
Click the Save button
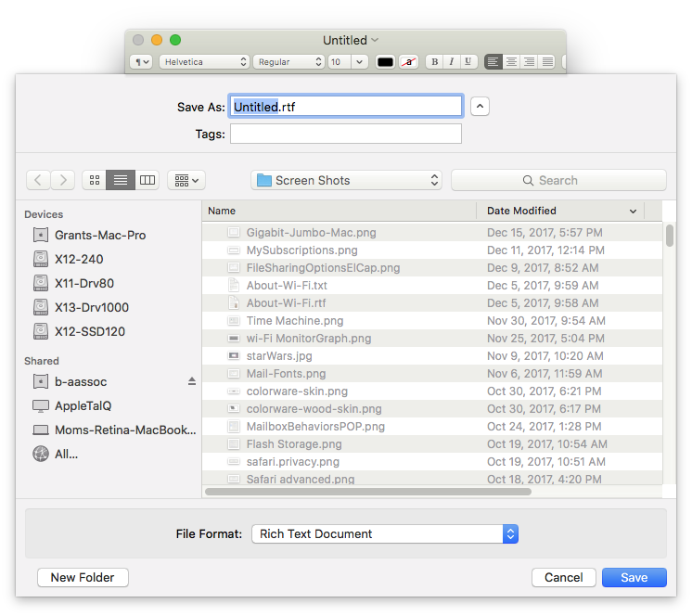pyautogui.click(x=634, y=577)
